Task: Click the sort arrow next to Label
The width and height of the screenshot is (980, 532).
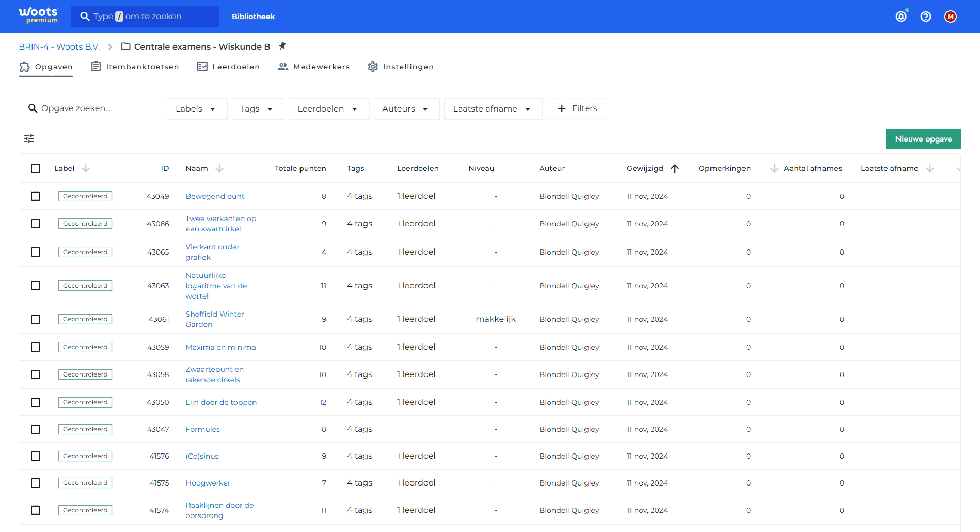Action: pos(86,168)
